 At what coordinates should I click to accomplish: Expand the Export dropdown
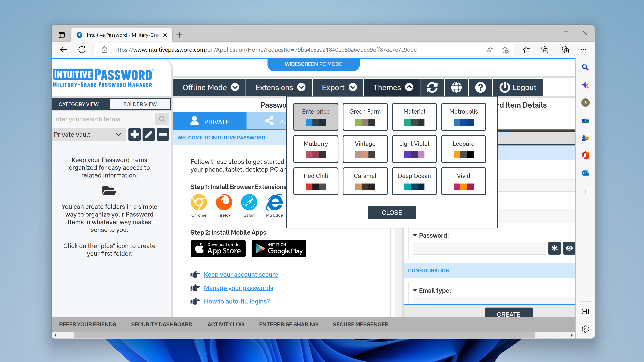pyautogui.click(x=338, y=87)
